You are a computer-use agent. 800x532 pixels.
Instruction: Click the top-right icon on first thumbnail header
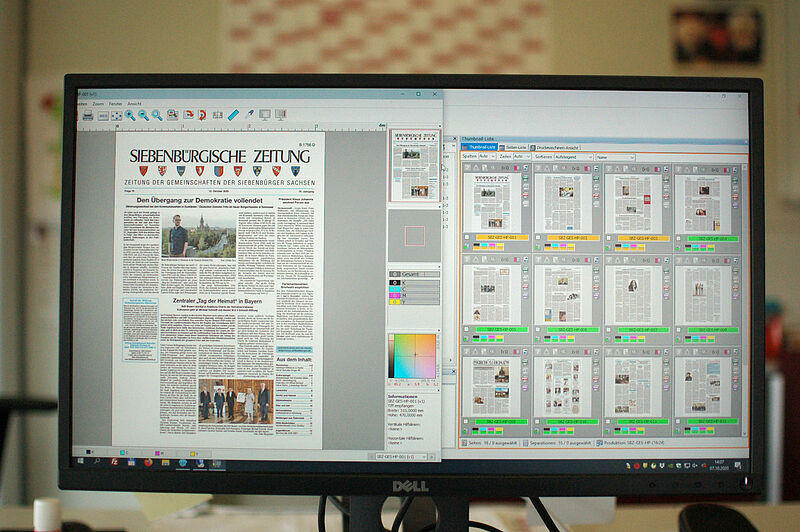(x=525, y=167)
